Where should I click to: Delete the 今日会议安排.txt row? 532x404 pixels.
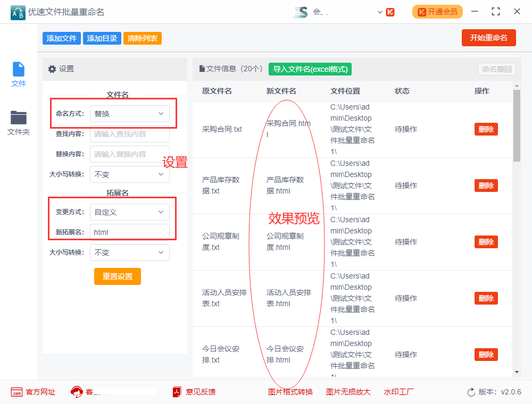click(x=486, y=355)
